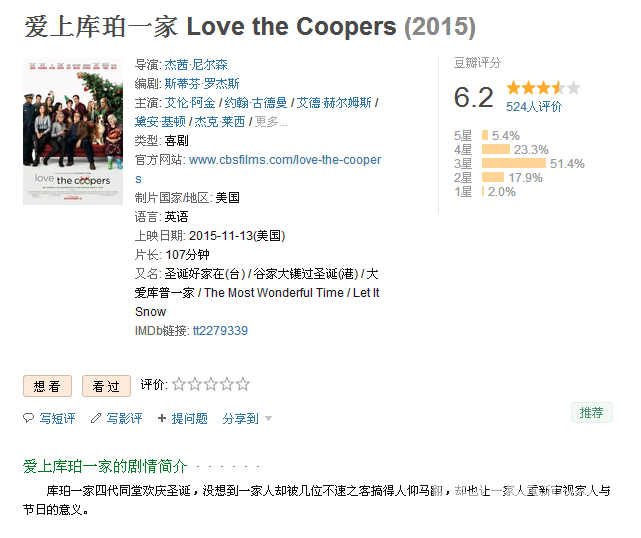Open the Love the Coopers poster thumbnail

(x=73, y=131)
